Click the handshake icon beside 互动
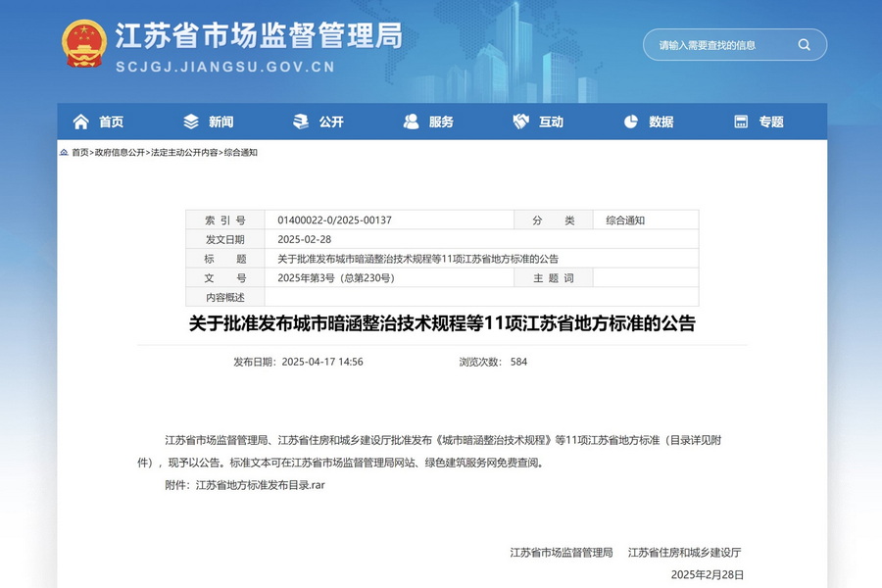The height and width of the screenshot is (588, 882). (x=521, y=122)
